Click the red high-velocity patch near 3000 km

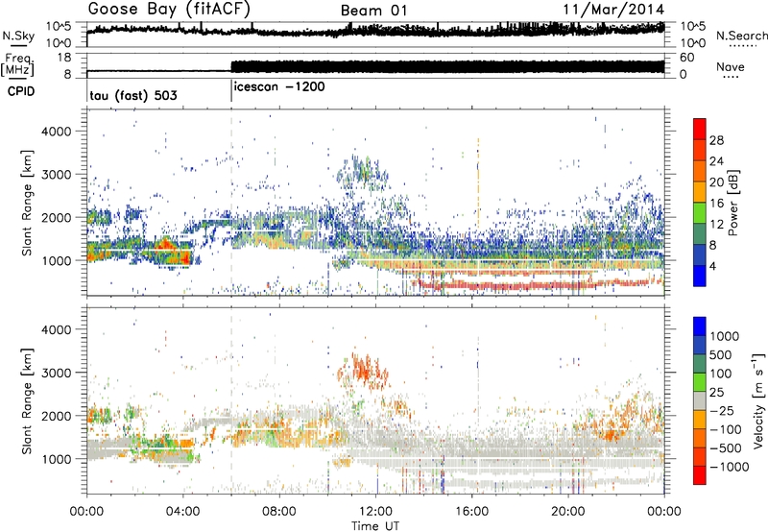tap(364, 371)
